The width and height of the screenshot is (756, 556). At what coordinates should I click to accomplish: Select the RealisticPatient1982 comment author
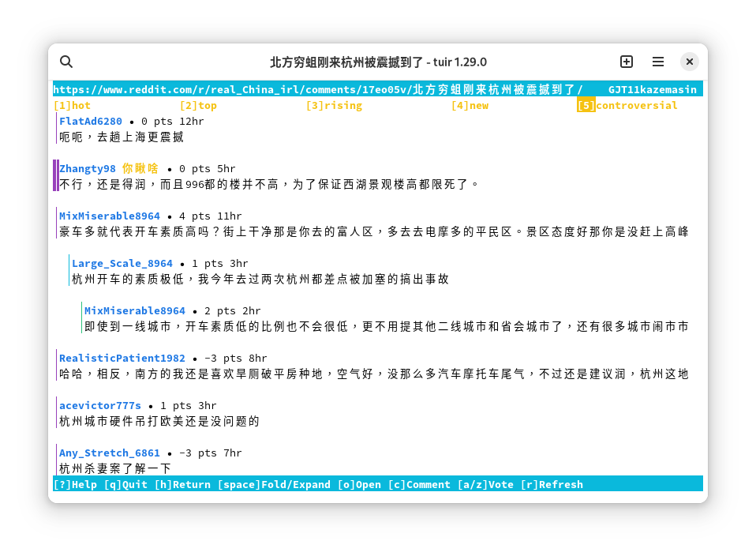point(122,358)
